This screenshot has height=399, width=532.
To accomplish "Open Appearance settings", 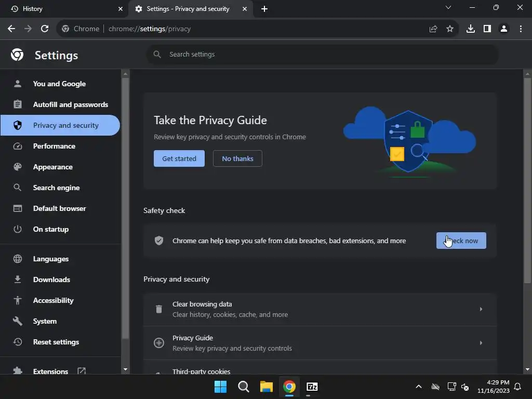I will pos(60,167).
